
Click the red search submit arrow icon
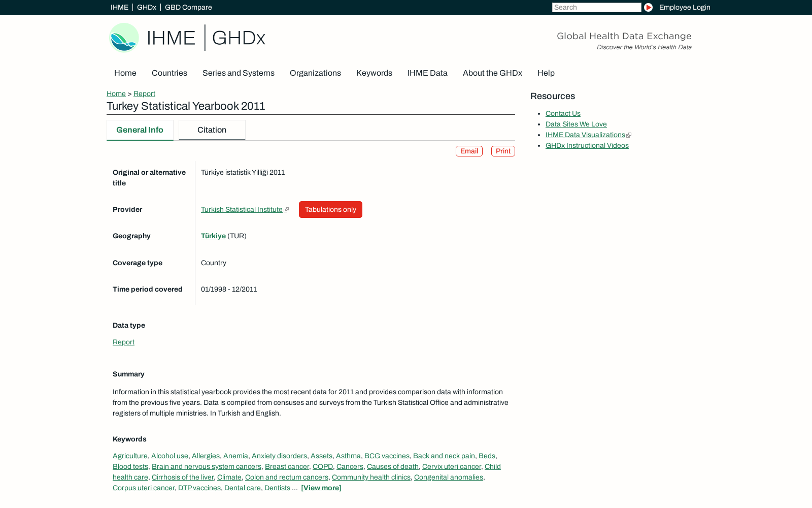(648, 7)
